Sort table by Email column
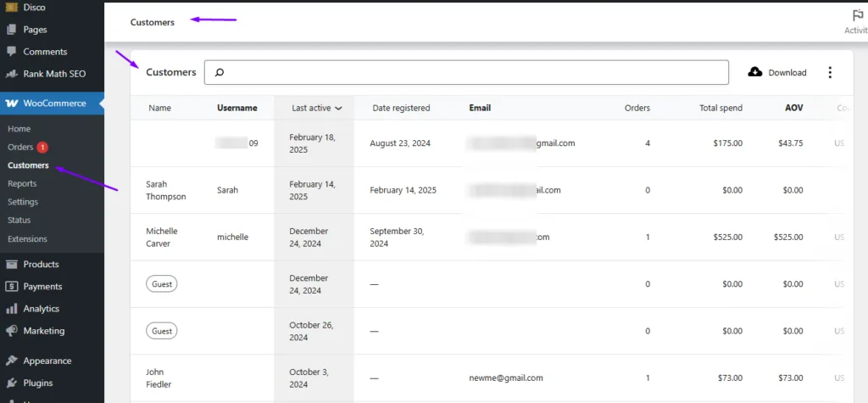Image resolution: width=868 pixels, height=403 pixels. point(480,108)
